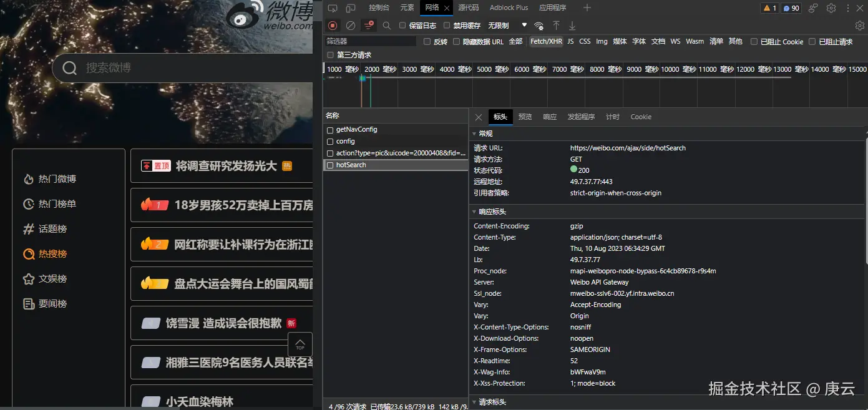868x410 pixels.
Task: Open hot topic 饶雪漫 造成误会很抱歉
Action: point(223,323)
